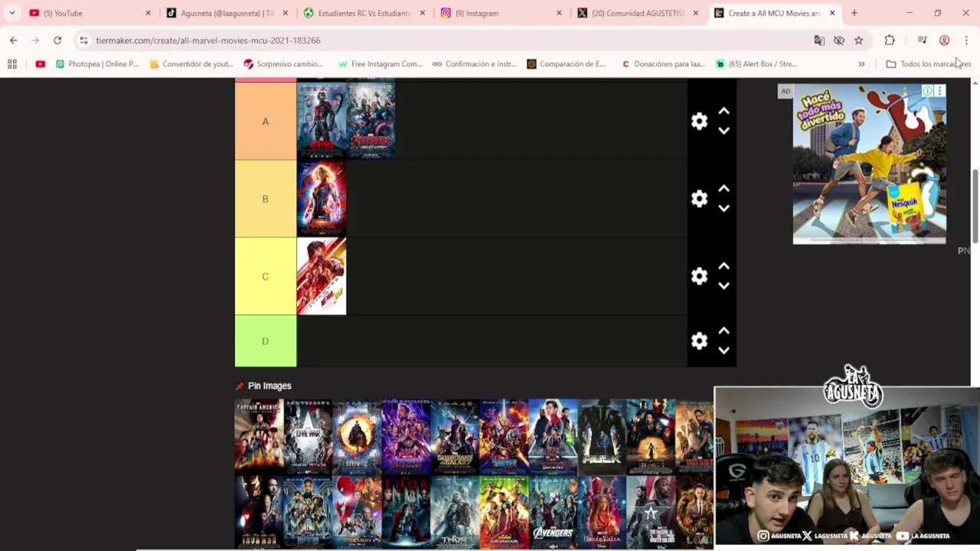Pick the Incredible Hulk poster

tap(602, 435)
